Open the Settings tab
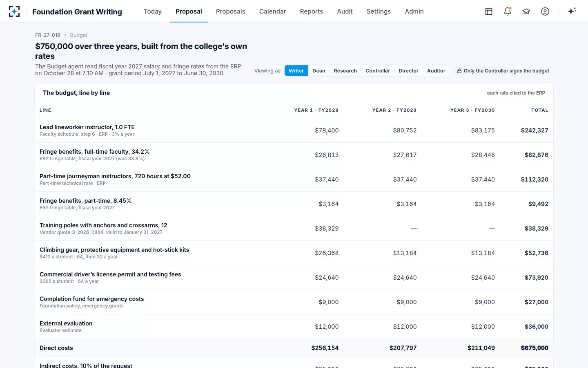588x368 pixels. coord(379,11)
